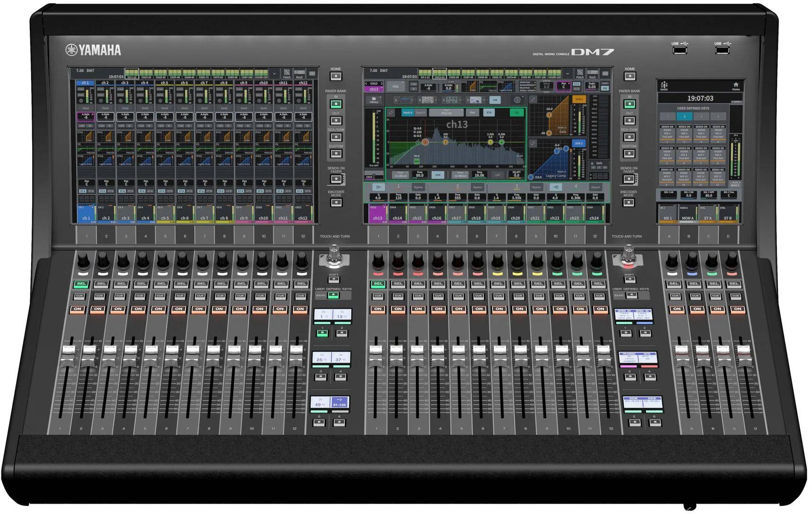Tap the expand icon of the Gate graph
The width and height of the screenshot is (812, 514).
pyautogui.click(x=533, y=100)
